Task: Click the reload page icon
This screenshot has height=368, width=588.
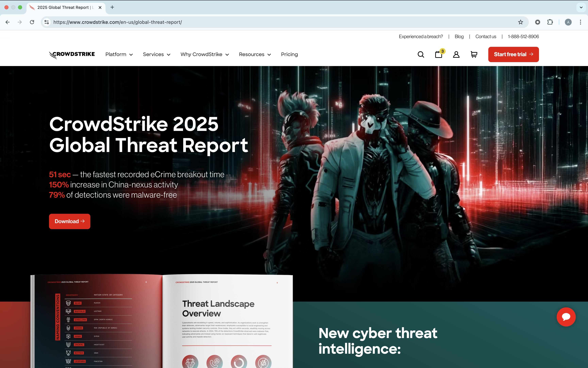Action: [32, 22]
